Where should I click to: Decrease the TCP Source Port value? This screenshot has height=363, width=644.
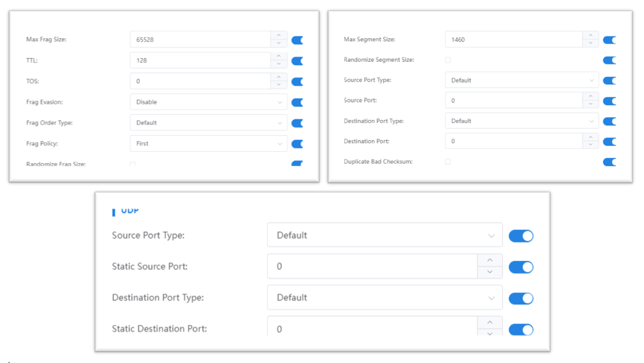tap(590, 104)
